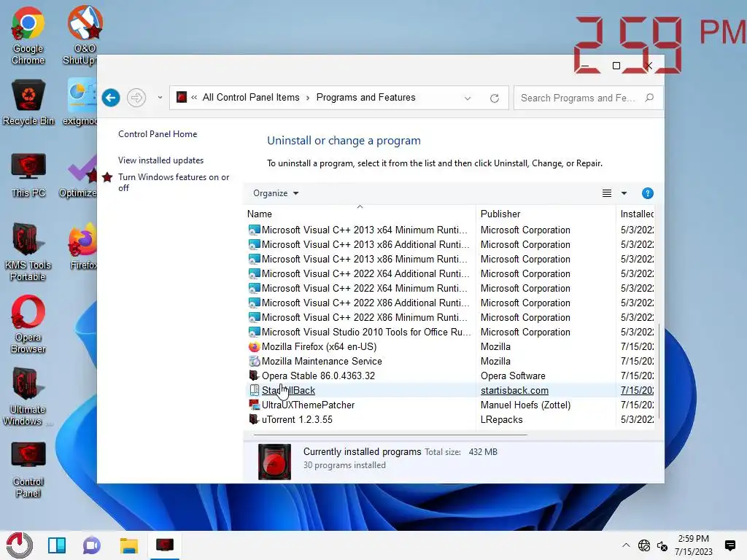Click the change view list icon
This screenshot has height=560, width=747.
click(606, 193)
